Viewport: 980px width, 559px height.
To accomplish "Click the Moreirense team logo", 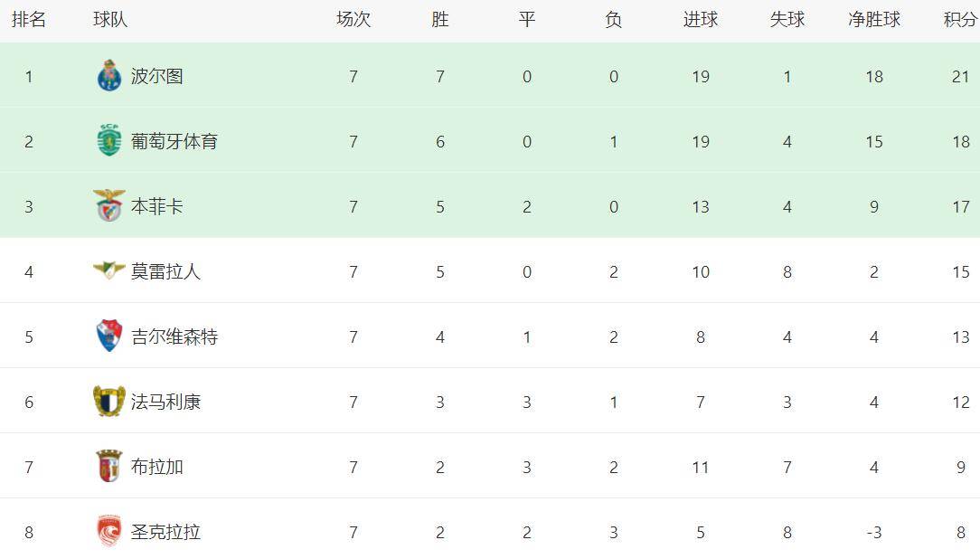I will pos(109,270).
